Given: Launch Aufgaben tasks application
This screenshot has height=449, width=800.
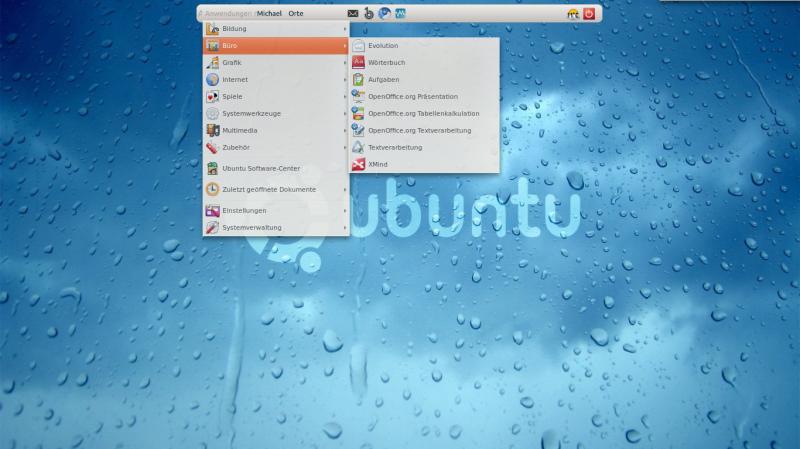Looking at the screenshot, I should (x=424, y=80).
